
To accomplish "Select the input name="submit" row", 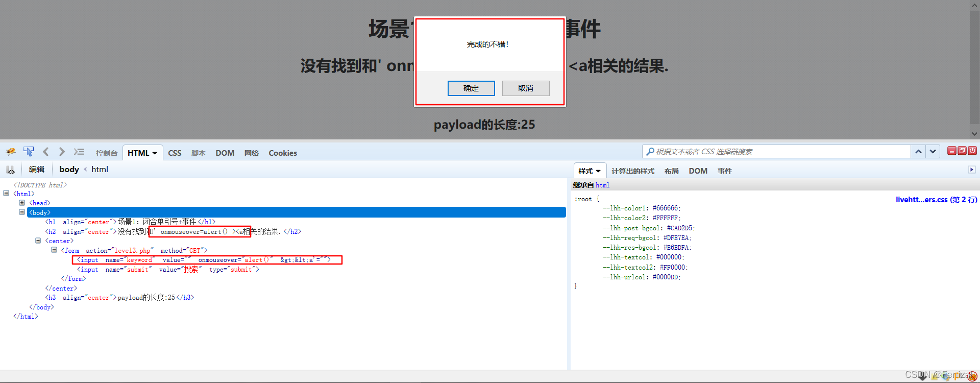I will pos(168,269).
